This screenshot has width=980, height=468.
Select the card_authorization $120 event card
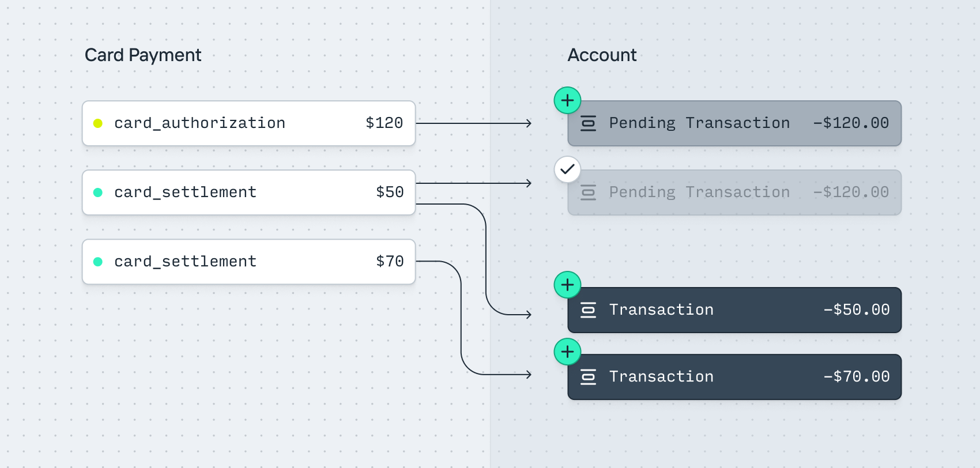click(248, 123)
